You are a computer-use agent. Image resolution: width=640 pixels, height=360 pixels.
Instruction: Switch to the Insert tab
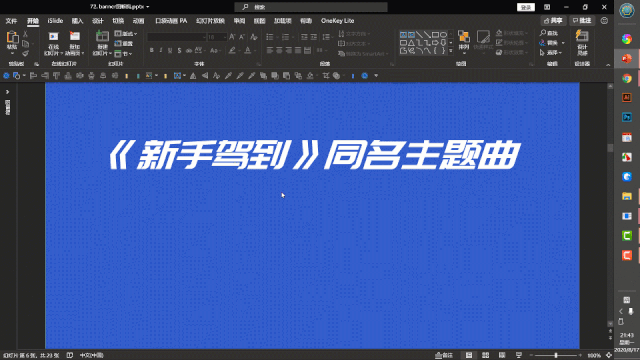(77, 21)
